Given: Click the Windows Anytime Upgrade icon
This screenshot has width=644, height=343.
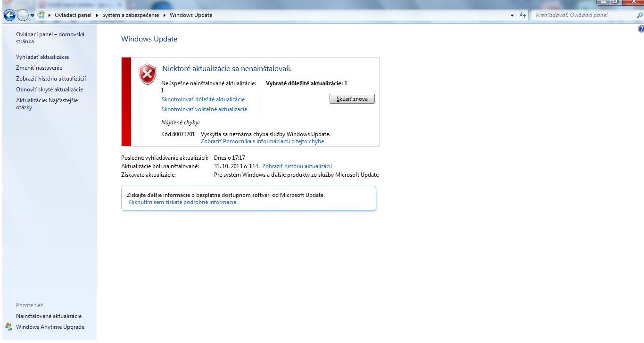Looking at the screenshot, I should click(8, 327).
